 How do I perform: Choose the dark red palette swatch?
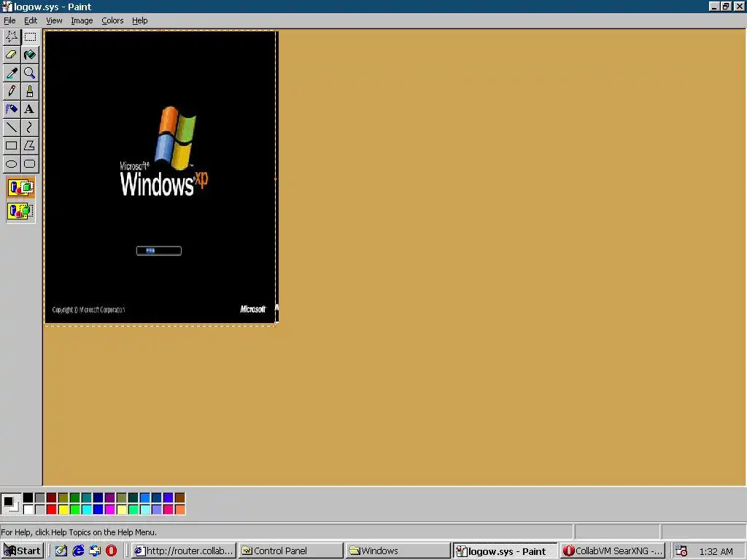coord(52,498)
